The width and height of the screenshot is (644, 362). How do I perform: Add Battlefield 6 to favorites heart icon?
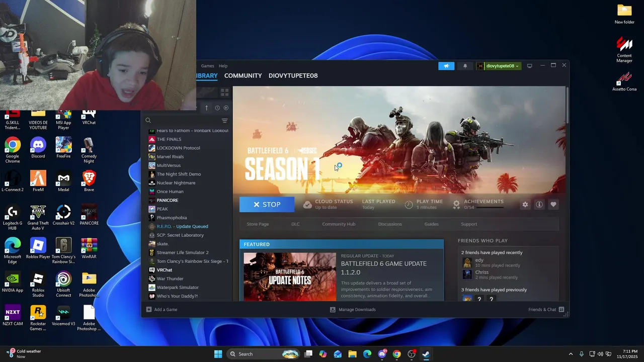tap(553, 205)
